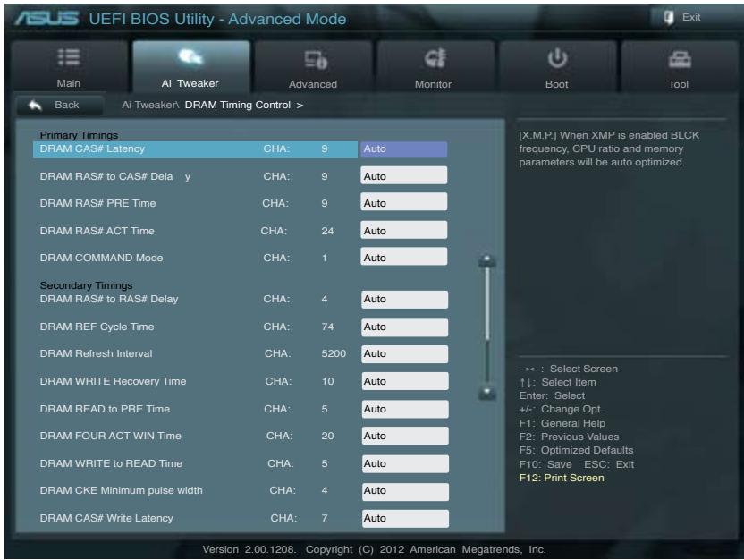The width and height of the screenshot is (744, 560).
Task: Select DRAM CAS# Write Latency label
Action: pos(106,518)
